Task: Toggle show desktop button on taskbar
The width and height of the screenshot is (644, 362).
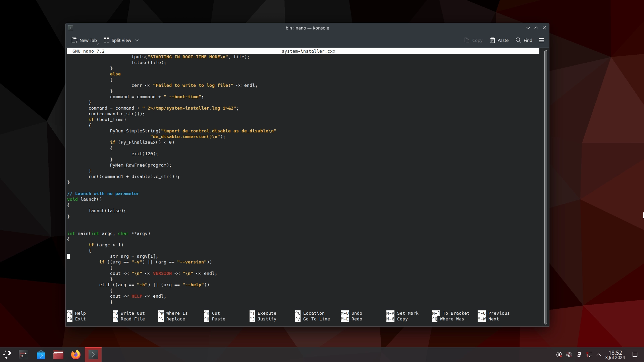Action: coord(635,355)
